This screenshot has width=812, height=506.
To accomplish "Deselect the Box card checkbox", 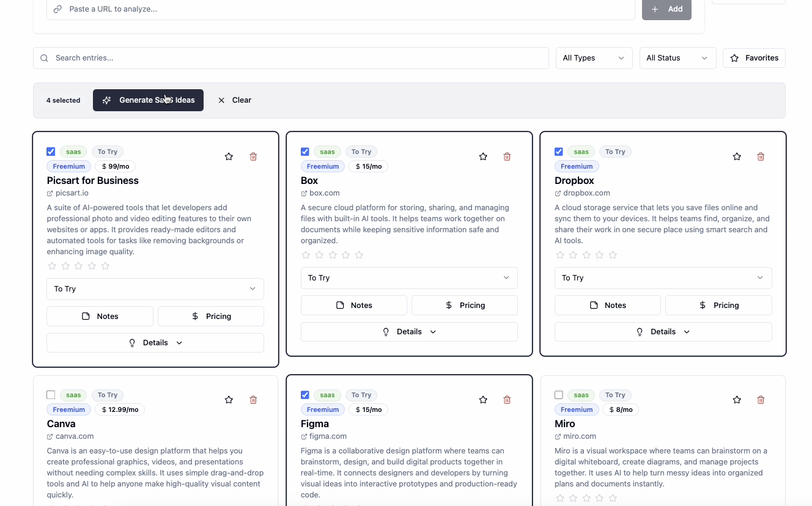I will (x=305, y=152).
